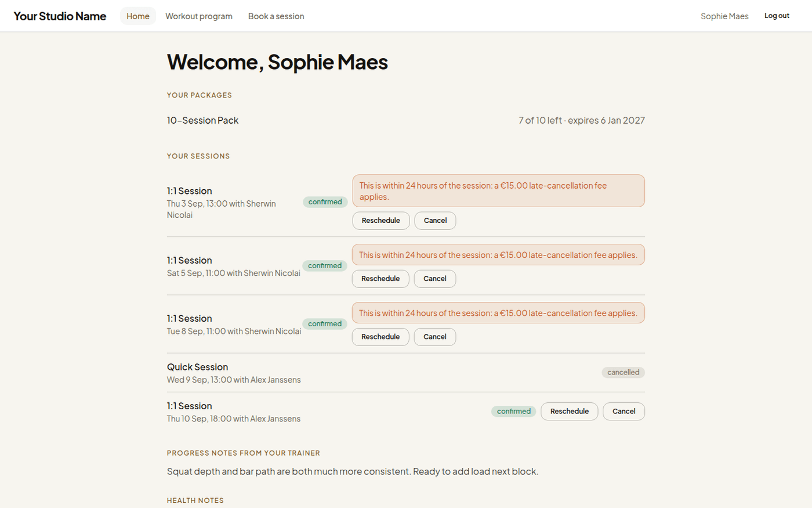Click late-cancellation fee notice for Sat 5 Sep
Screen dimensions: 812x508
(x=498, y=255)
